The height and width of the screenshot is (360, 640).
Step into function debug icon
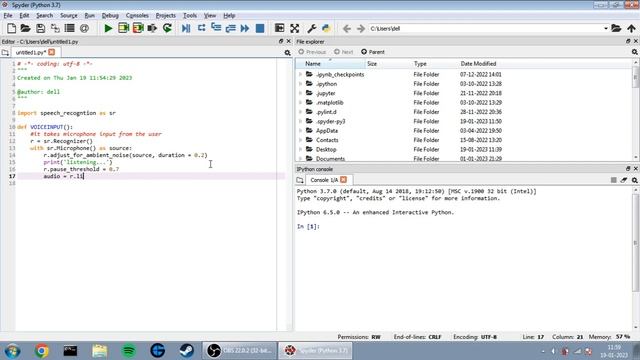click(216, 28)
